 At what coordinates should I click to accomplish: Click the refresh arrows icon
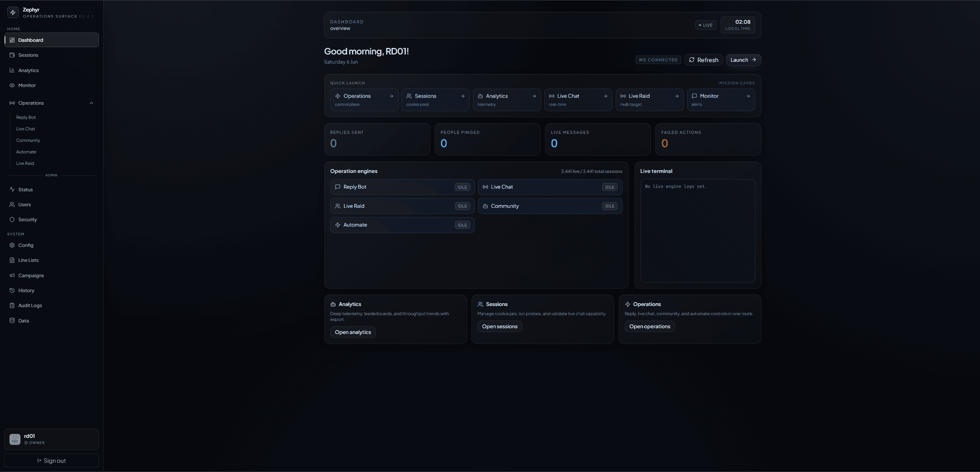(x=692, y=60)
